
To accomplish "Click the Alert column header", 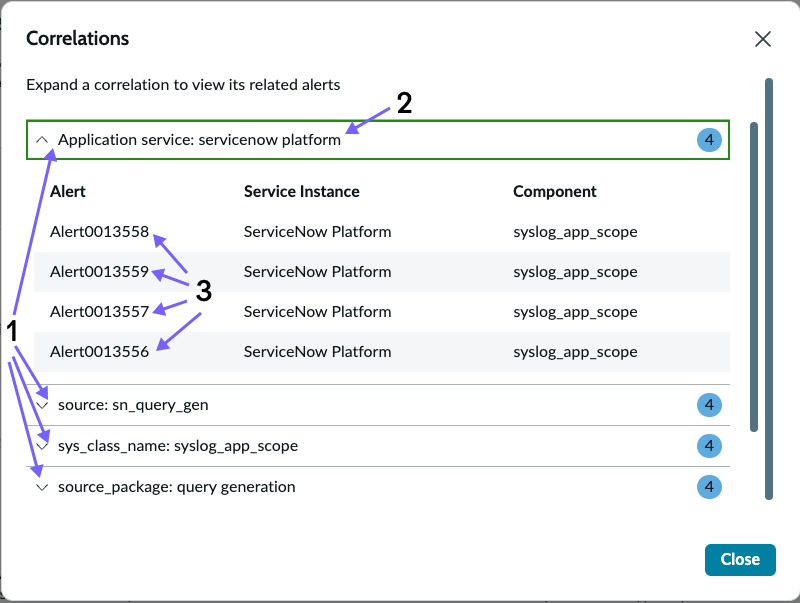I will point(68,191).
